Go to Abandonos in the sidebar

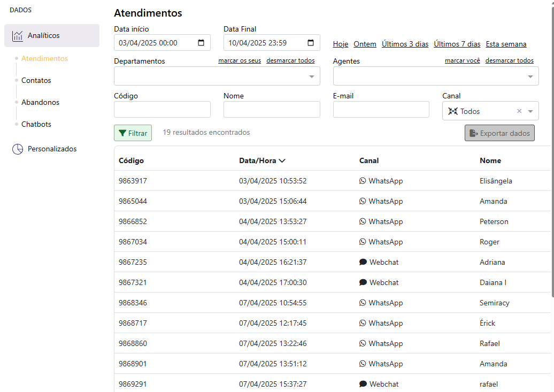click(x=40, y=102)
